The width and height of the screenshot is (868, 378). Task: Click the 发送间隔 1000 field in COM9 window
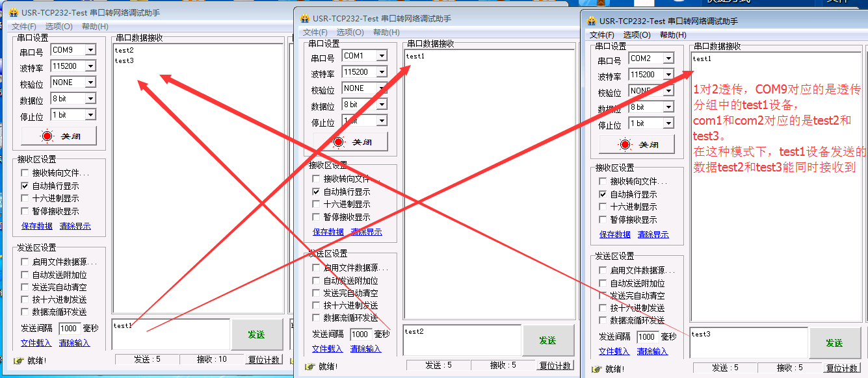point(70,329)
